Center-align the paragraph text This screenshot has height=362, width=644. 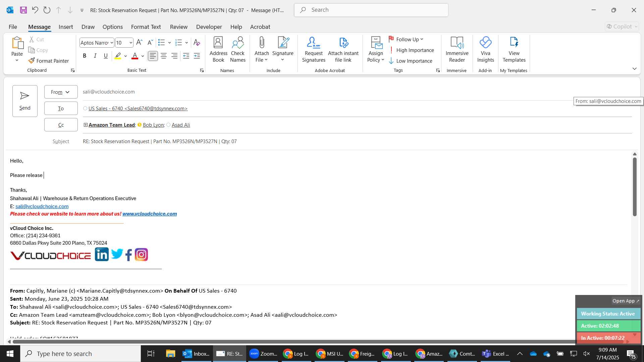(164, 56)
